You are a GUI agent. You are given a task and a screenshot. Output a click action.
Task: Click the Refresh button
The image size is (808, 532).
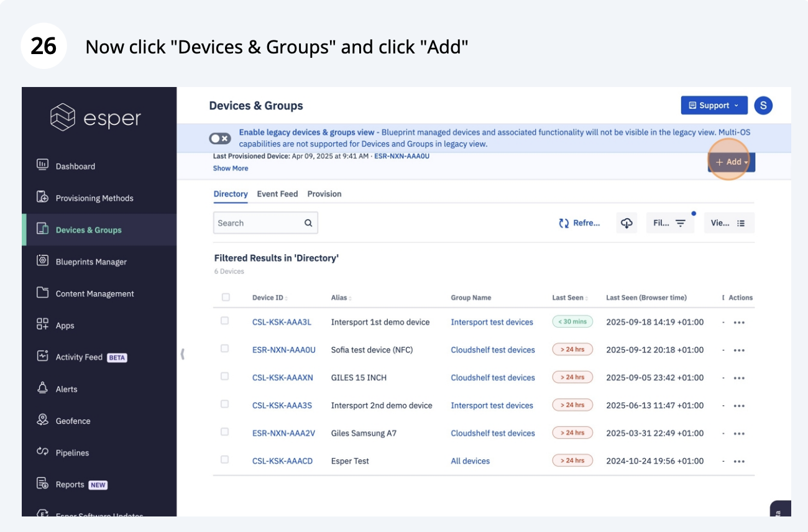point(579,223)
